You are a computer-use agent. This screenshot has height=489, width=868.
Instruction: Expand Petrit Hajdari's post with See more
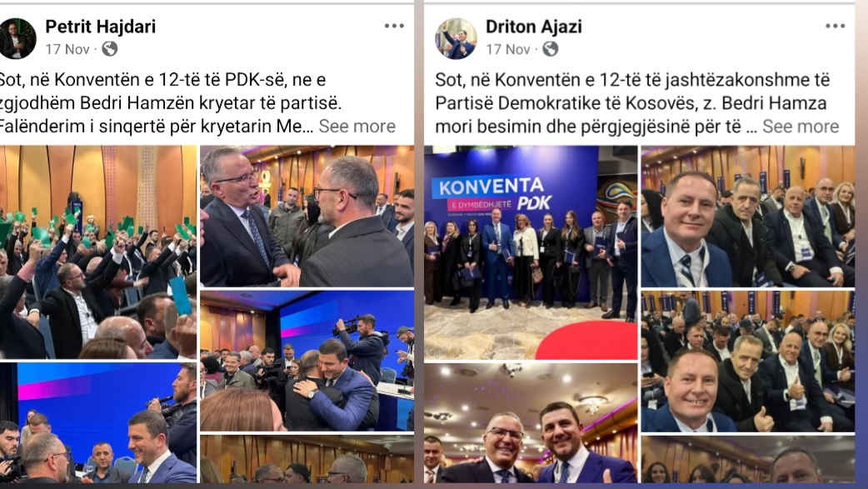pyautogui.click(x=357, y=127)
